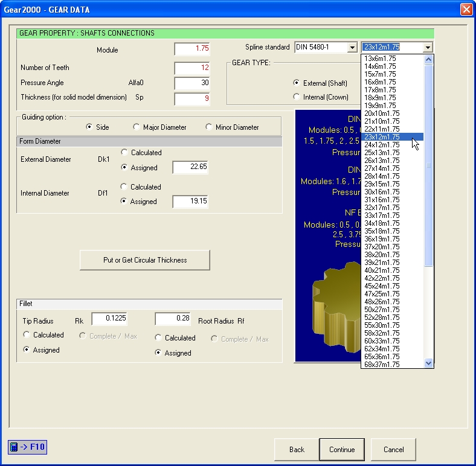
Task: Pick 40x21m1.75 from spline list
Action: [392, 270]
